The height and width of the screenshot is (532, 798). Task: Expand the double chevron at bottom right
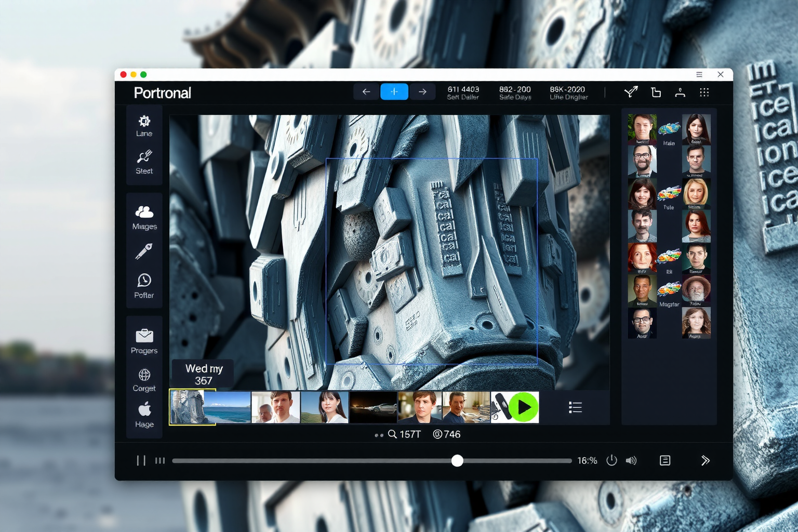pos(705,460)
